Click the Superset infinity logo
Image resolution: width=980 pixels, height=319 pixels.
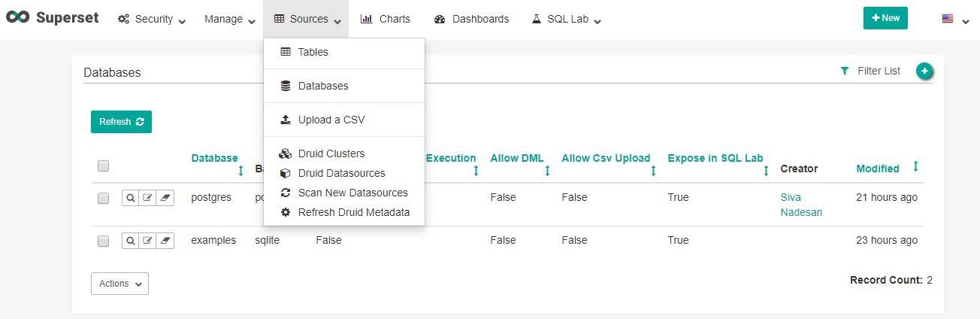(x=17, y=18)
